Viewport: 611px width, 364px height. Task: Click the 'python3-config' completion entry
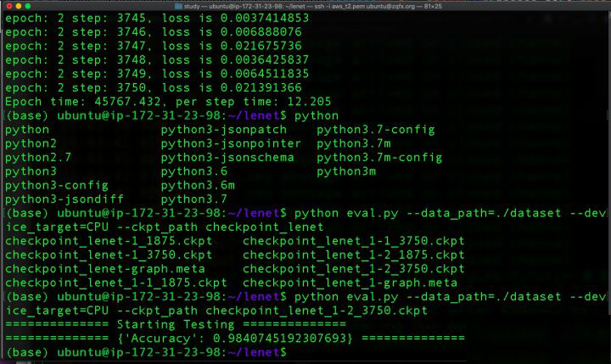[57, 186]
